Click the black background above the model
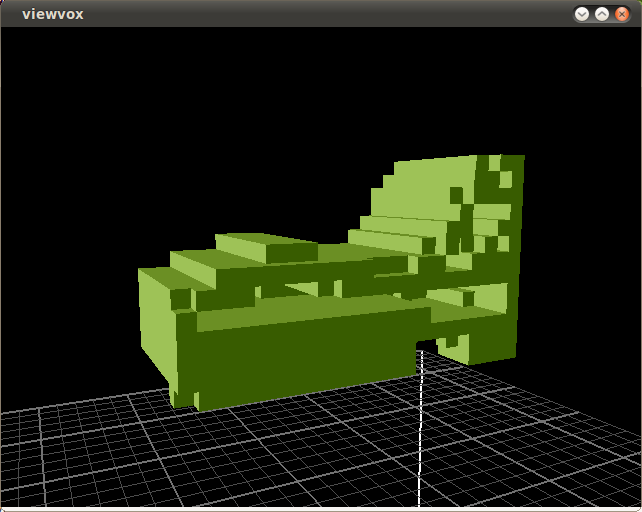The width and height of the screenshot is (642, 512). 250,120
